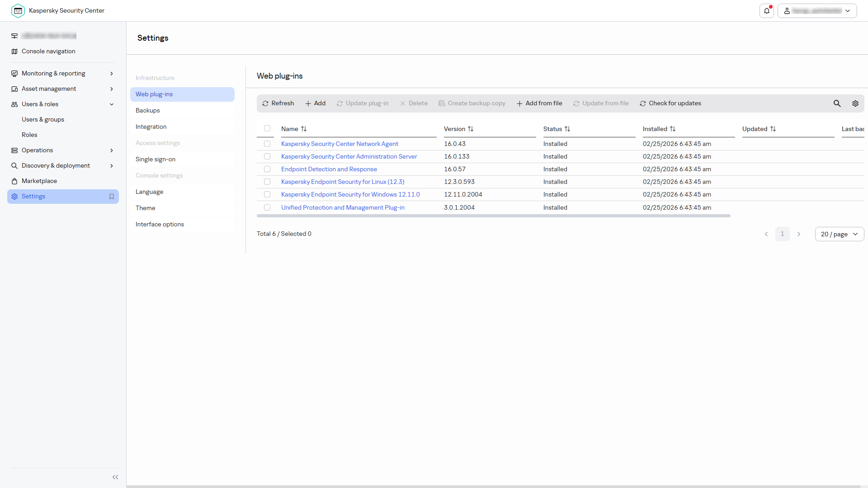868x488 pixels.
Task: Open Endpoint Detection and Response link
Action: 329,169
